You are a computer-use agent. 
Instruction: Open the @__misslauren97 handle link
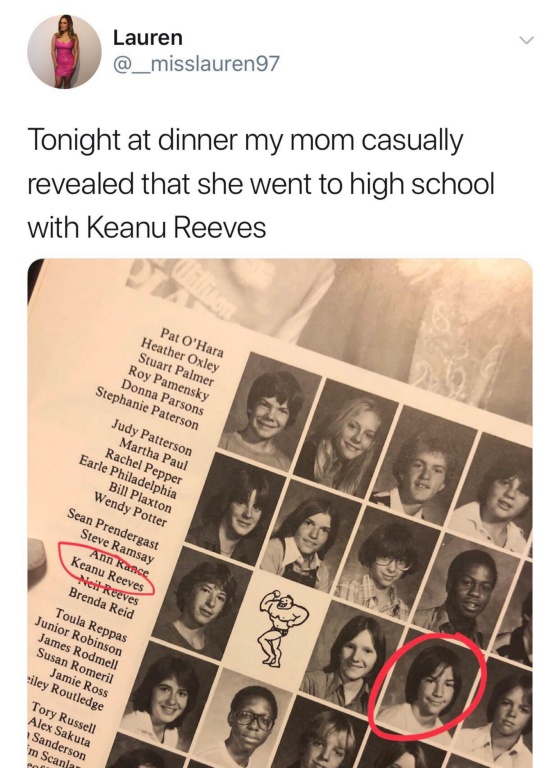(196, 63)
